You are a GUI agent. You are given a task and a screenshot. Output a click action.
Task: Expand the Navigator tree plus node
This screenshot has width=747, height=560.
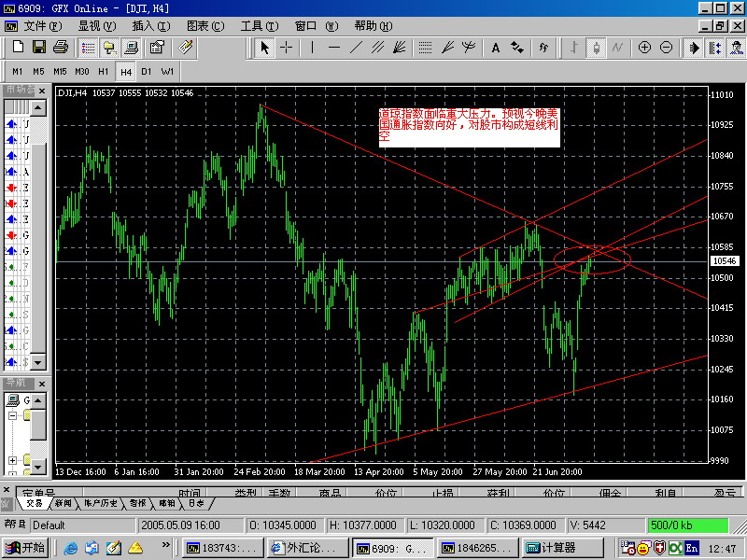(x=13, y=460)
